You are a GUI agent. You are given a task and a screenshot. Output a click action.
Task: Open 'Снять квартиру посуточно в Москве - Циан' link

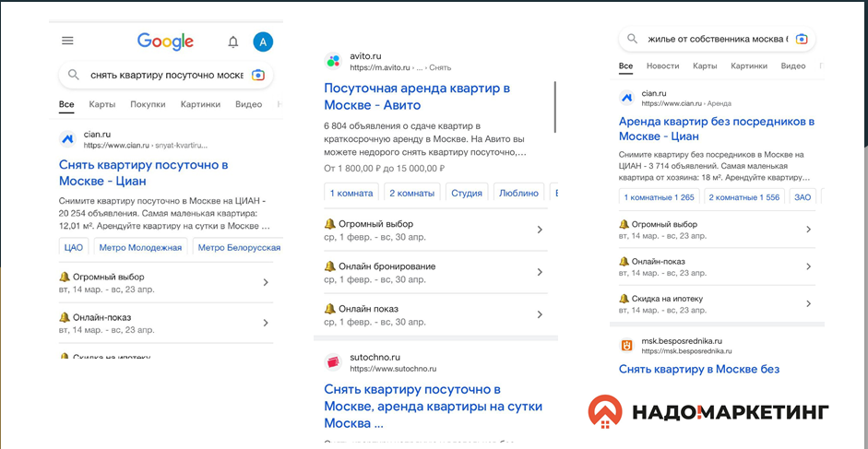click(143, 172)
